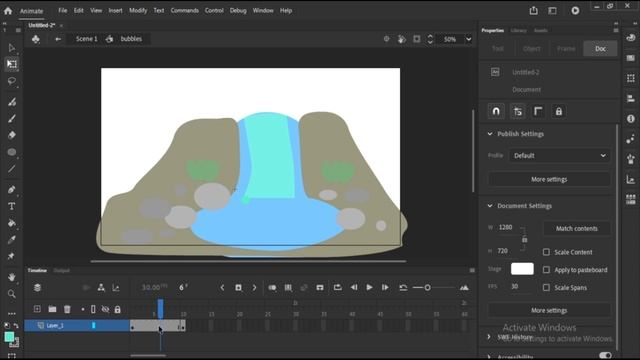This screenshot has width=640, height=360.
Task: Play the timeline animation
Action: pyautogui.click(x=369, y=288)
